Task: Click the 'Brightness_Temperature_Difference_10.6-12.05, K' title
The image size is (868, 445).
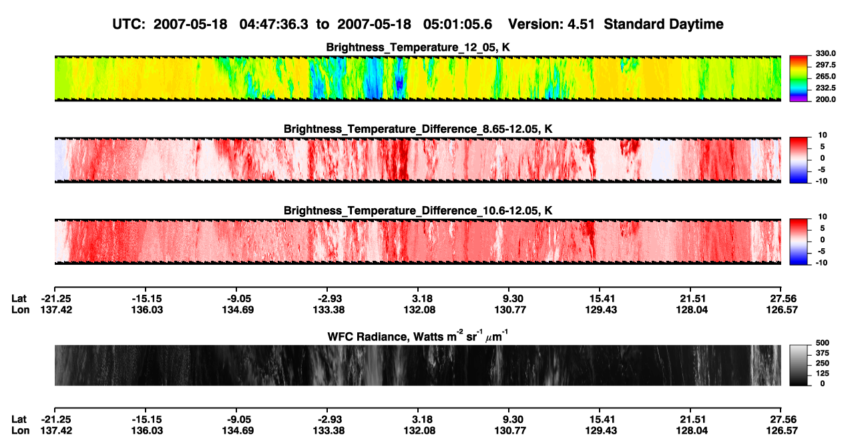Action: pos(418,210)
